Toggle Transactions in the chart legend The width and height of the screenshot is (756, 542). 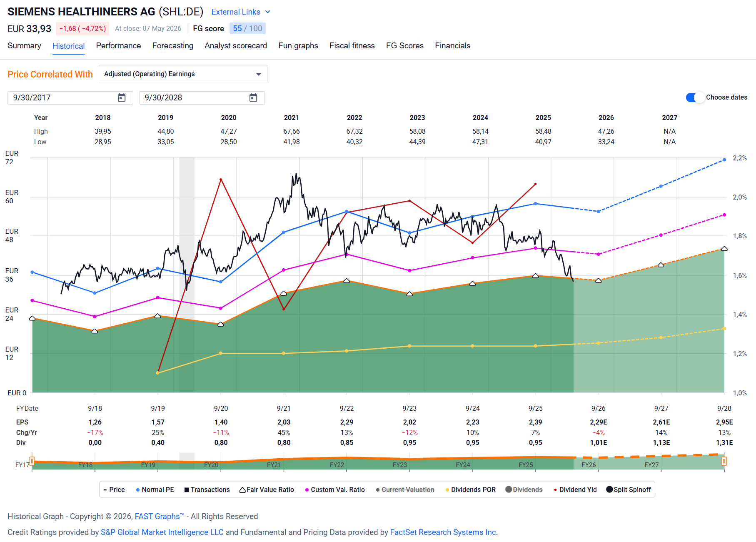207,490
